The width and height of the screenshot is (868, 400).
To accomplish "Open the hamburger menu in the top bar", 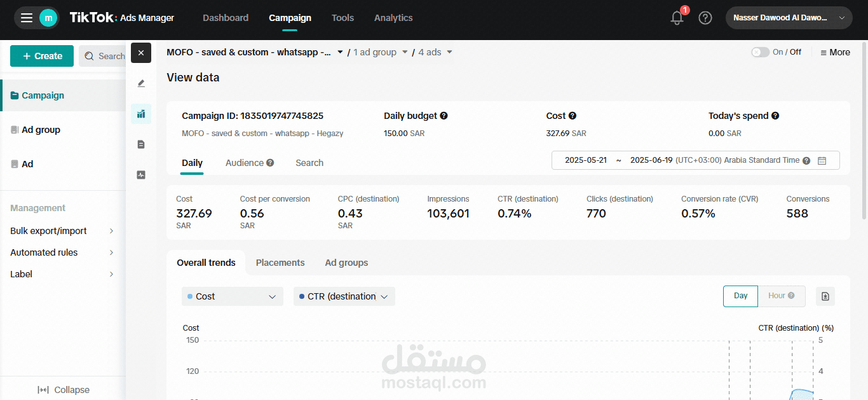I will [x=27, y=18].
